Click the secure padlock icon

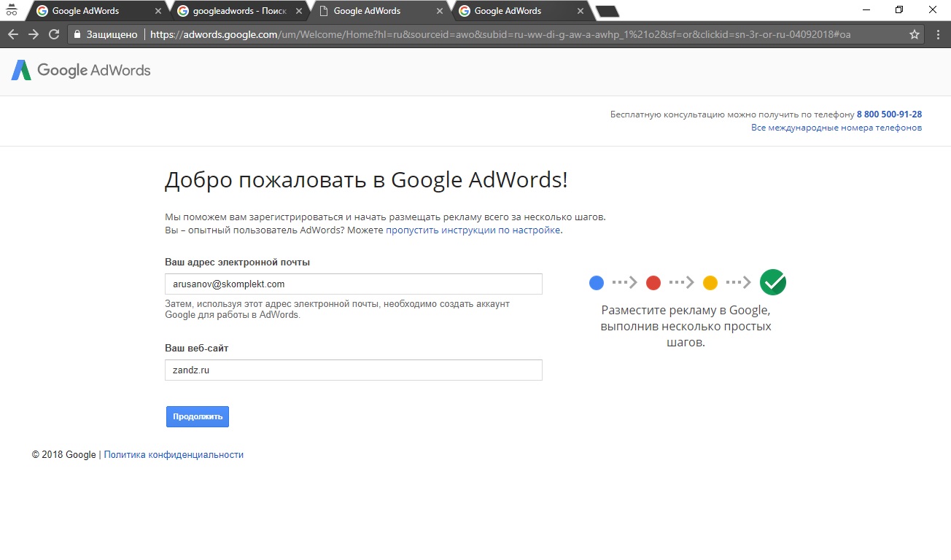pos(77,34)
